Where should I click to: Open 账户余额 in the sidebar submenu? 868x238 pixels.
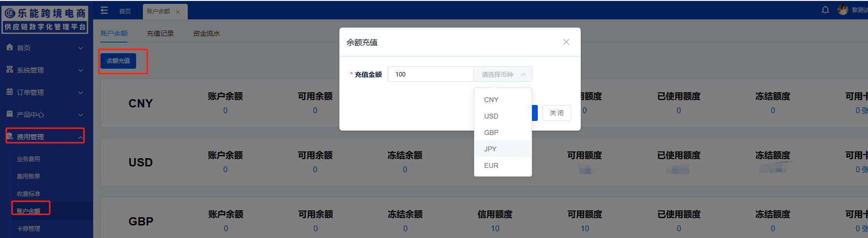point(28,211)
